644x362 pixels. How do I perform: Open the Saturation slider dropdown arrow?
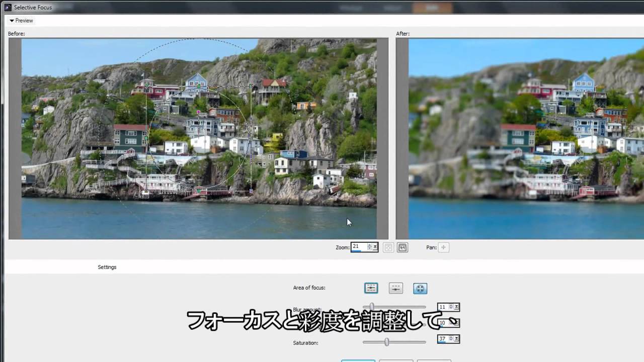(x=456, y=339)
